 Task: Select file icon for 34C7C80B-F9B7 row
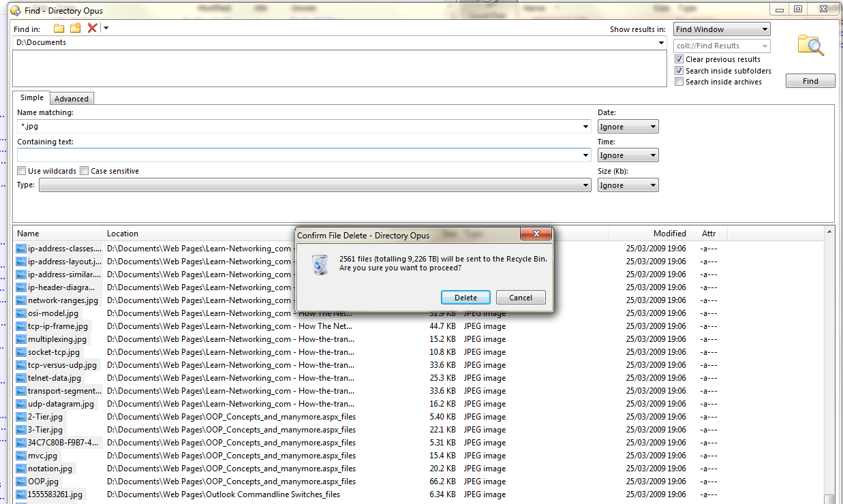point(21,443)
